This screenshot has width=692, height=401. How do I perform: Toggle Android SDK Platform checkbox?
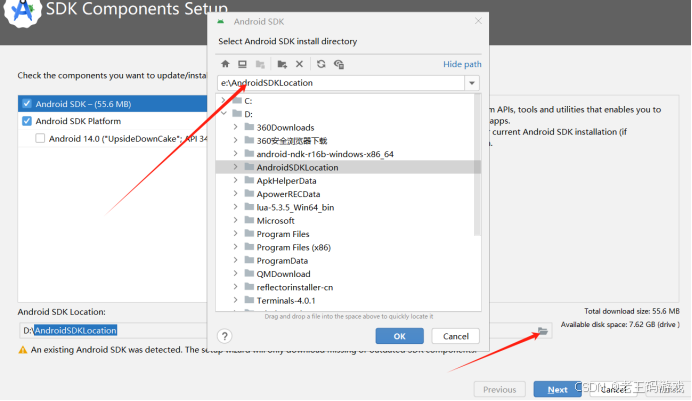(27, 121)
